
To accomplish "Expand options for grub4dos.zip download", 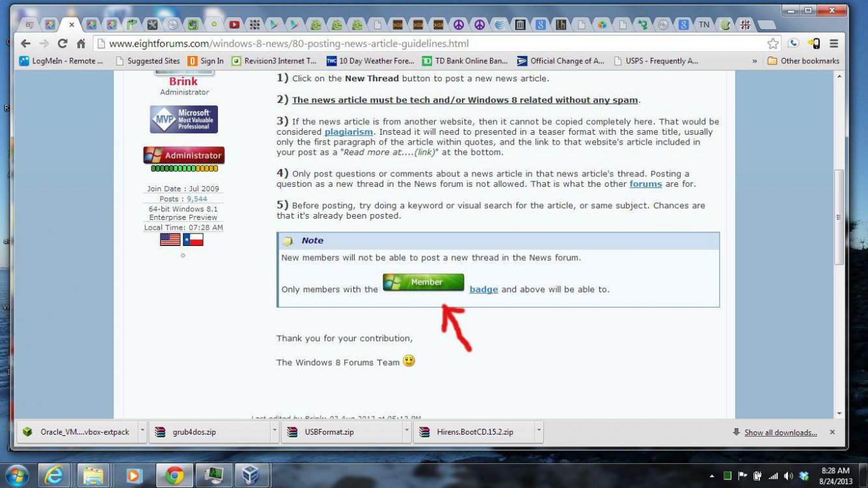I will pos(275,431).
